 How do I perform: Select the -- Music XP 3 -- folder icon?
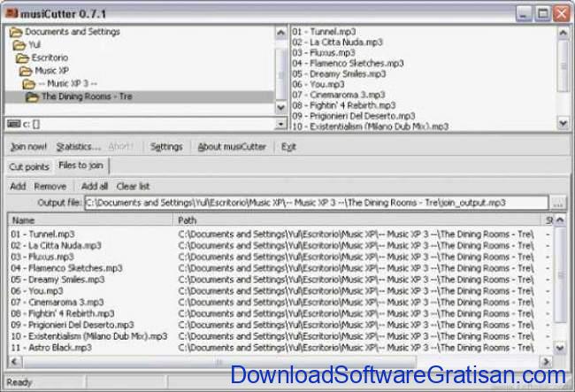29,84
